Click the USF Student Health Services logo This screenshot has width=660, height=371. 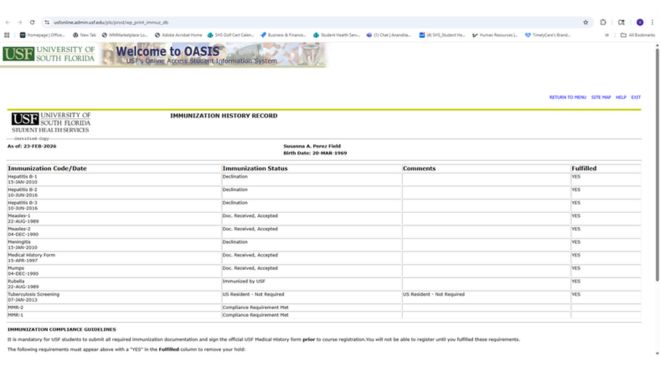51,123
